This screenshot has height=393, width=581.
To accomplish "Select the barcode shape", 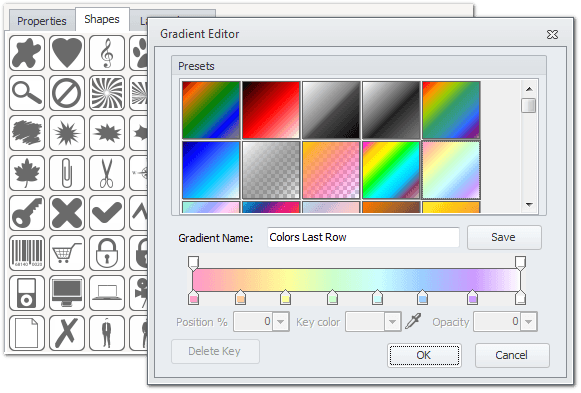I will tap(27, 253).
